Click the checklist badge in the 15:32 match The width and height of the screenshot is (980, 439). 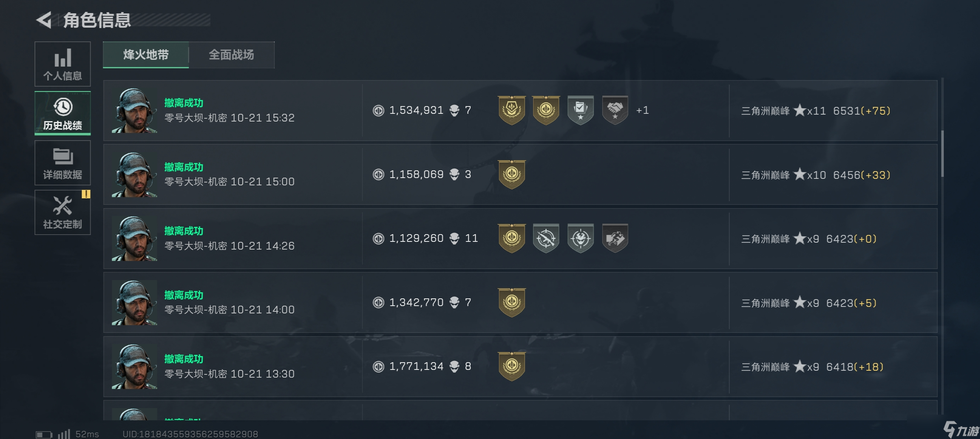click(580, 110)
